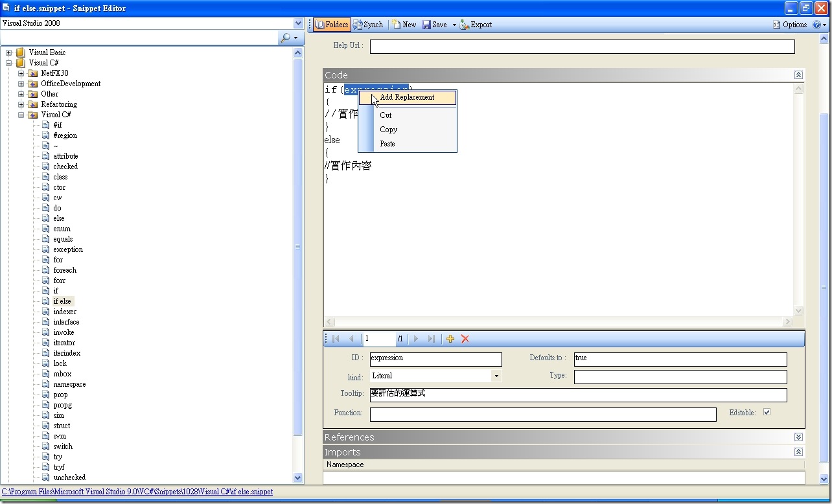The height and width of the screenshot is (504, 832).
Task: Click the record position number field
Action: point(379,339)
